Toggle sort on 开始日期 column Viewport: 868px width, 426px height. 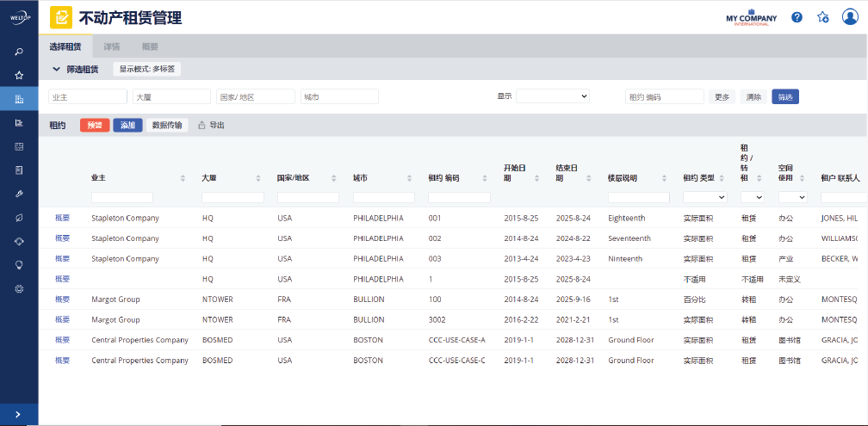(x=537, y=178)
